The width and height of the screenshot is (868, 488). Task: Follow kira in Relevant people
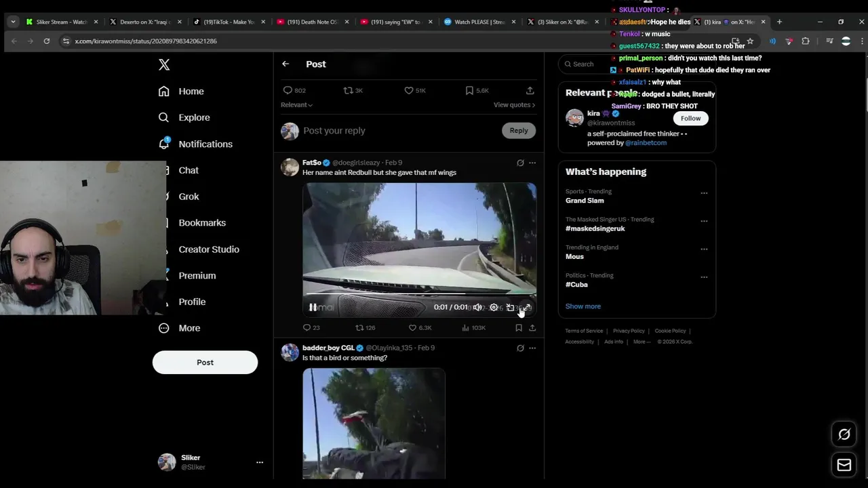(x=690, y=118)
